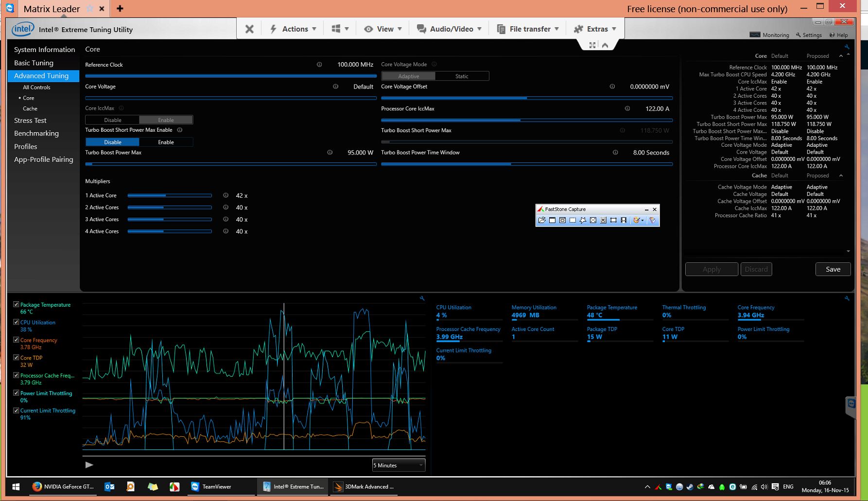Screen dimensions: 868x501
Task: Collapse Core section in proposed settings panel
Action: tap(841, 56)
